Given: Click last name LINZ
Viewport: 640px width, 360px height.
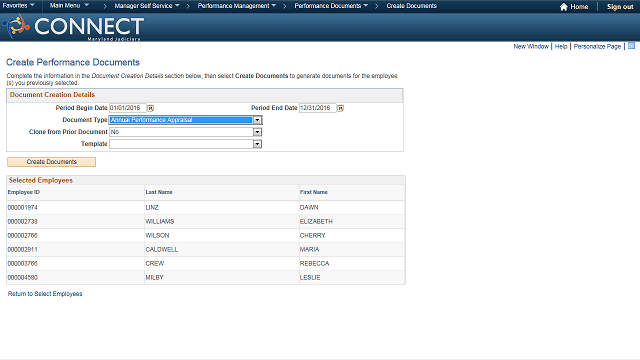Looking at the screenshot, I should point(152,208).
